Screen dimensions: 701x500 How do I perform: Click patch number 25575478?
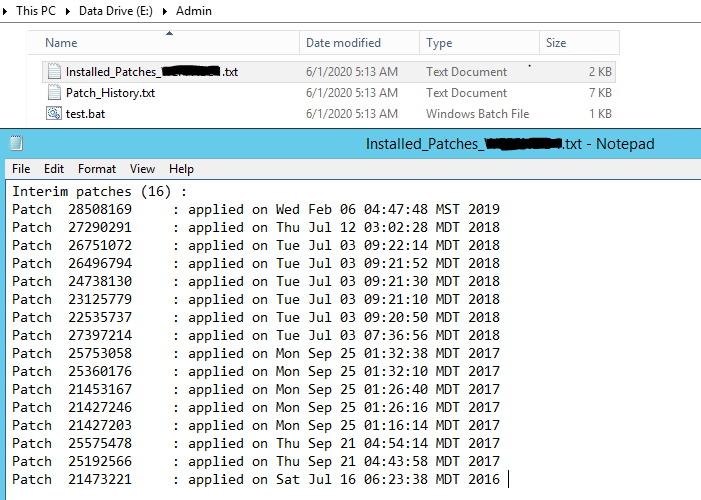click(x=100, y=443)
